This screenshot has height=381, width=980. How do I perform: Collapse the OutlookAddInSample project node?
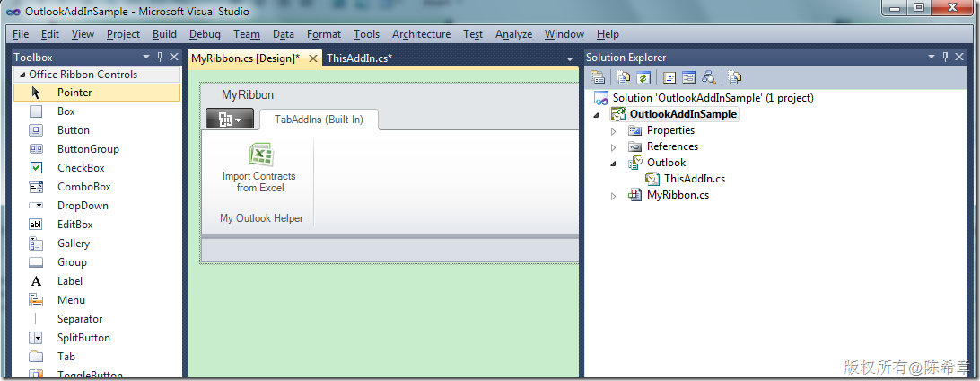(596, 114)
